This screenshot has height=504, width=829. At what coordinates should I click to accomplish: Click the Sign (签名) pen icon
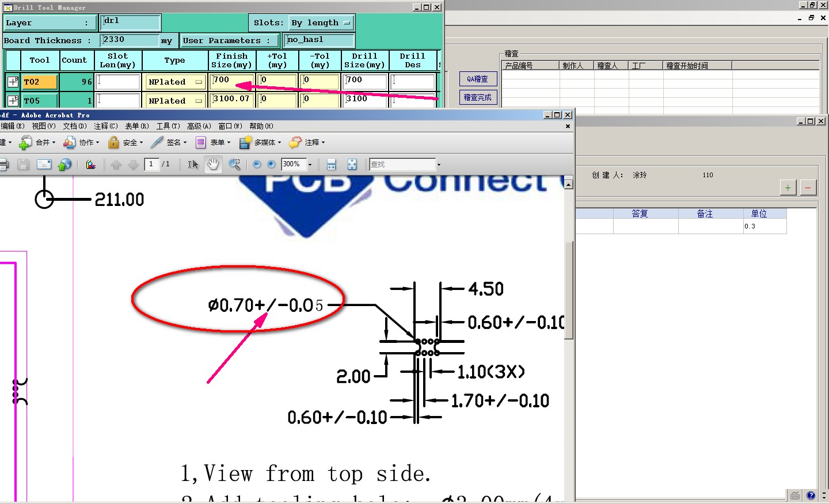click(157, 142)
